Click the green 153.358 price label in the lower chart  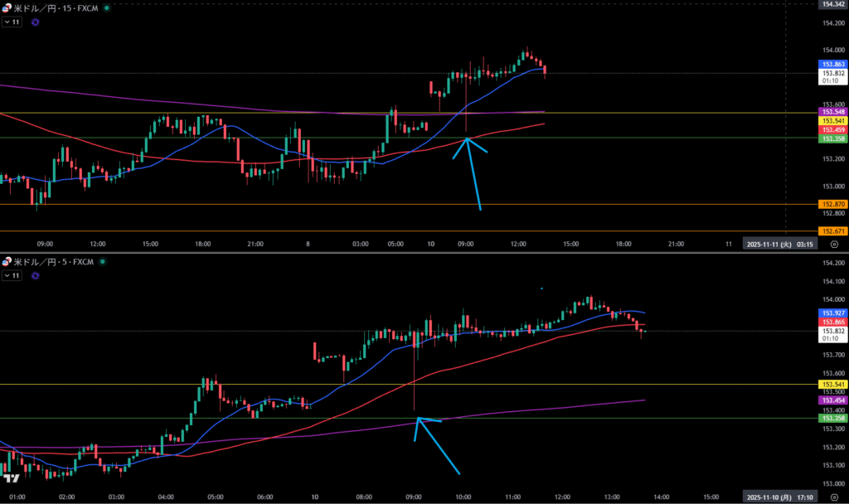pos(832,419)
